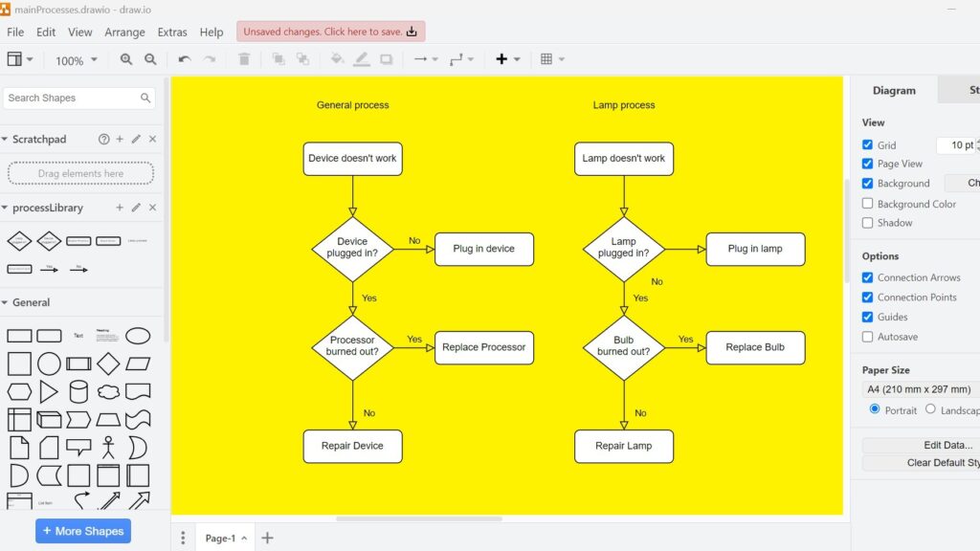The height and width of the screenshot is (551, 980).
Task: Select the Zoom In tool
Action: pyautogui.click(x=125, y=58)
